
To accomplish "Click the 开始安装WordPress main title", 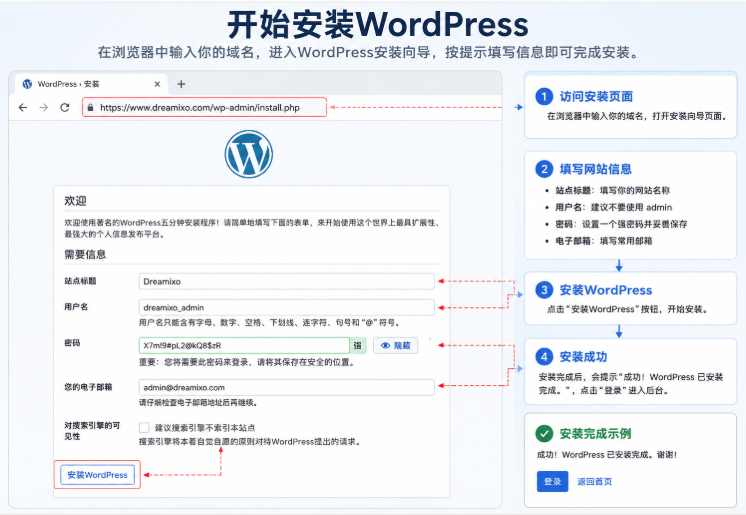I will (x=378, y=24).
